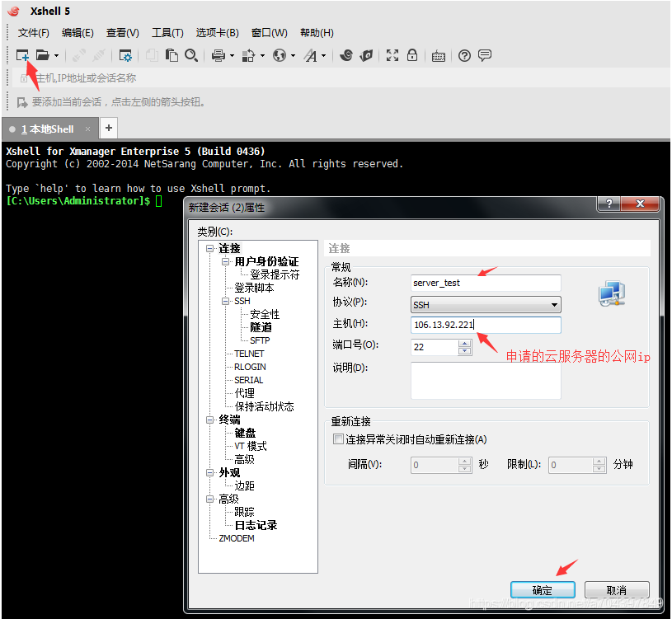Image resolution: width=672 pixels, height=619 pixels.
Task: Click the keyboard mapping icon
Action: pyautogui.click(x=439, y=56)
